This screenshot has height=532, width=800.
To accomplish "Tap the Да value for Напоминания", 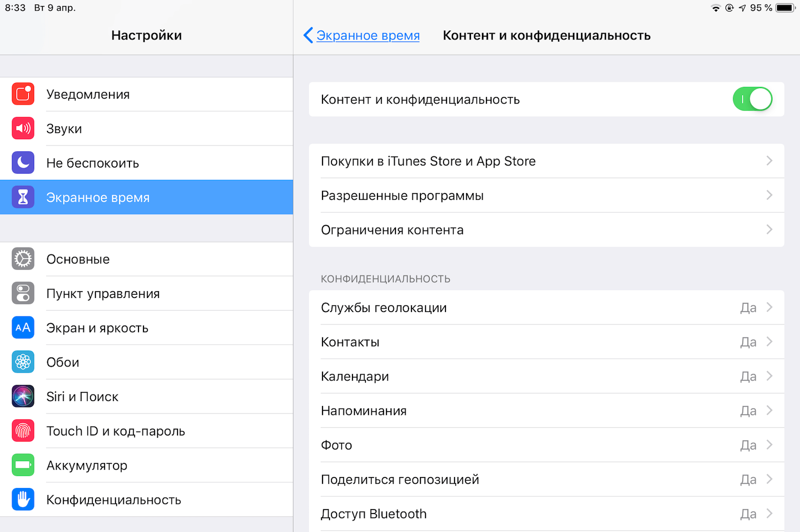I will pos(748,411).
